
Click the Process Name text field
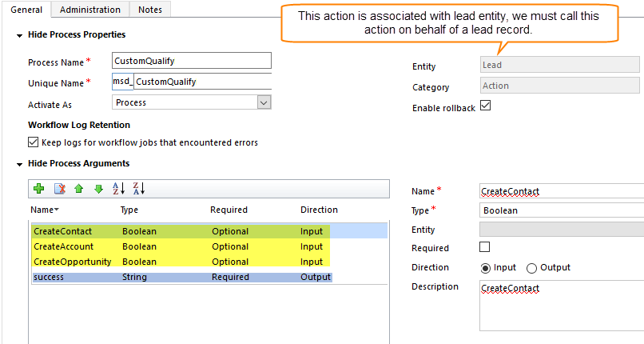pos(192,61)
